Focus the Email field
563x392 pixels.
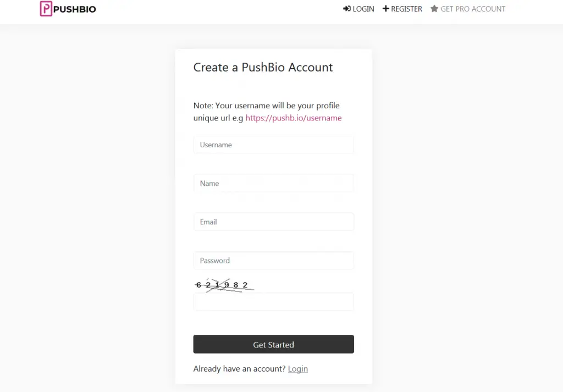tap(273, 222)
